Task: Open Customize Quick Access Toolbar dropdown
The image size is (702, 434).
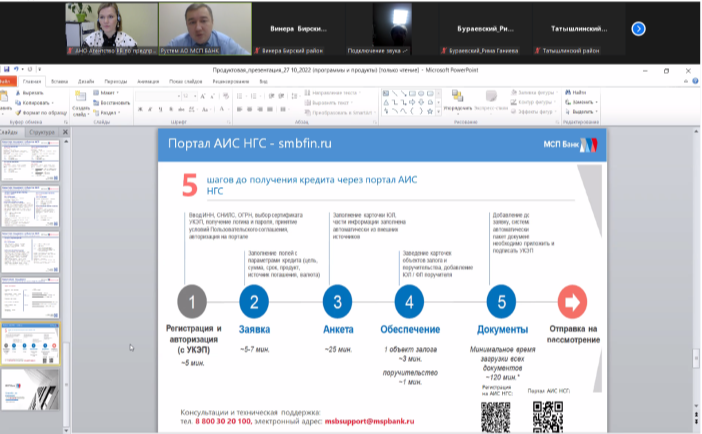Action: pos(39,69)
